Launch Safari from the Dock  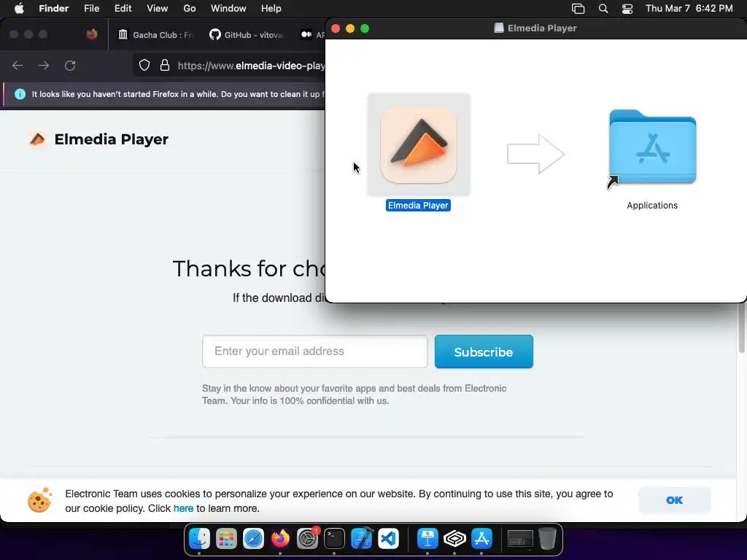click(253, 539)
